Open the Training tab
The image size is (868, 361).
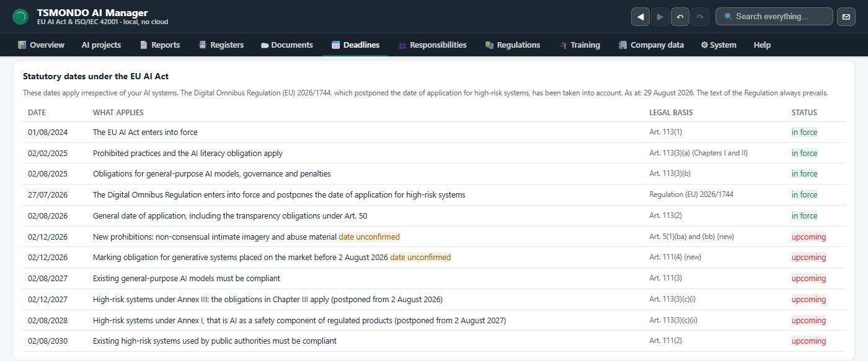[579, 45]
